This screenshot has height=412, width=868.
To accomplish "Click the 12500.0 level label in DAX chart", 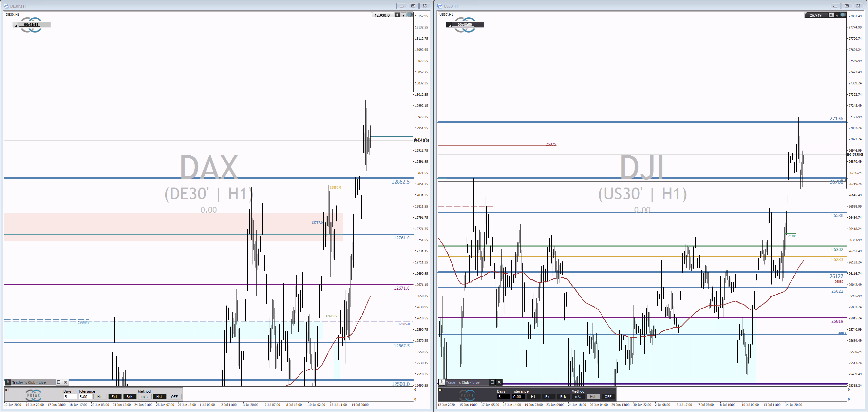I will coord(400,384).
